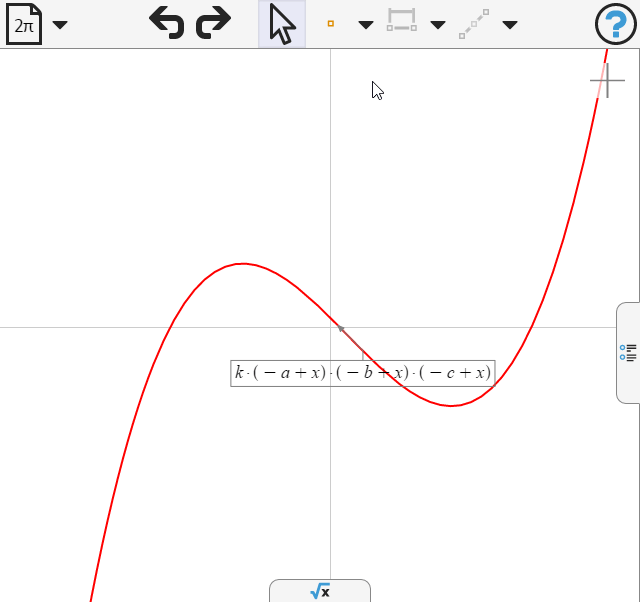
Task: Select the cubic formula label box
Action: (363, 373)
